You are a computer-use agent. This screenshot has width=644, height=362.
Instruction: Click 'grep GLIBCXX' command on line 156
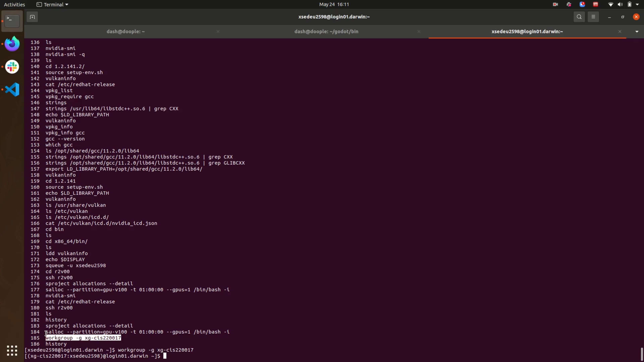[227, 163]
